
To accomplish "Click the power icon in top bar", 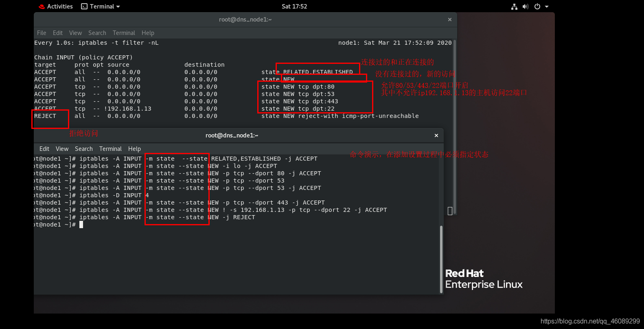I will tap(537, 7).
